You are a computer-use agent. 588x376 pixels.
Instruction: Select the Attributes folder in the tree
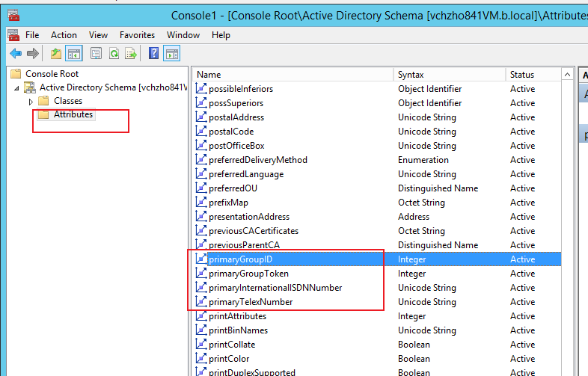73,114
